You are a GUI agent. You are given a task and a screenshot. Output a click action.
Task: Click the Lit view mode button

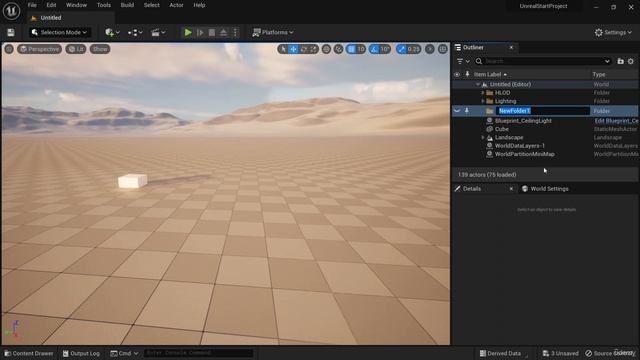point(76,49)
